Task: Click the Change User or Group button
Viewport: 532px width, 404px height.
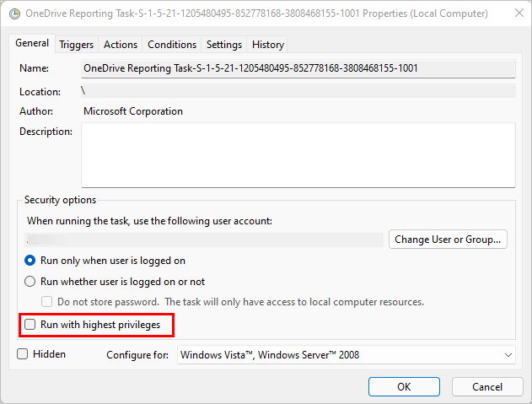Action: click(448, 240)
